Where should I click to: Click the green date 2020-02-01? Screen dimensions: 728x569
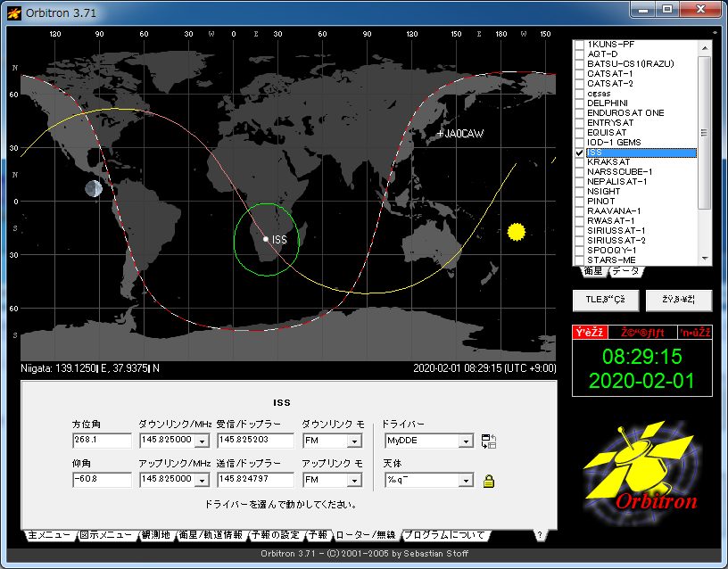[x=641, y=381]
